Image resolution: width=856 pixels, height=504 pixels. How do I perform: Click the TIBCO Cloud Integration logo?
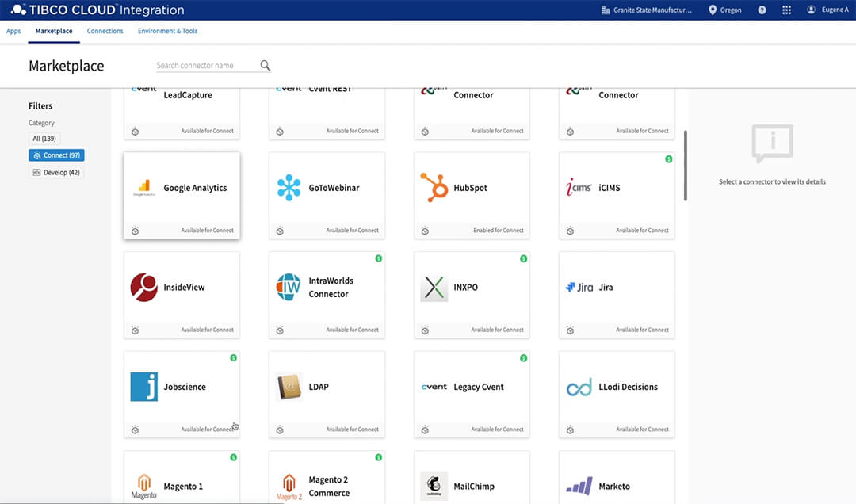[x=97, y=10]
